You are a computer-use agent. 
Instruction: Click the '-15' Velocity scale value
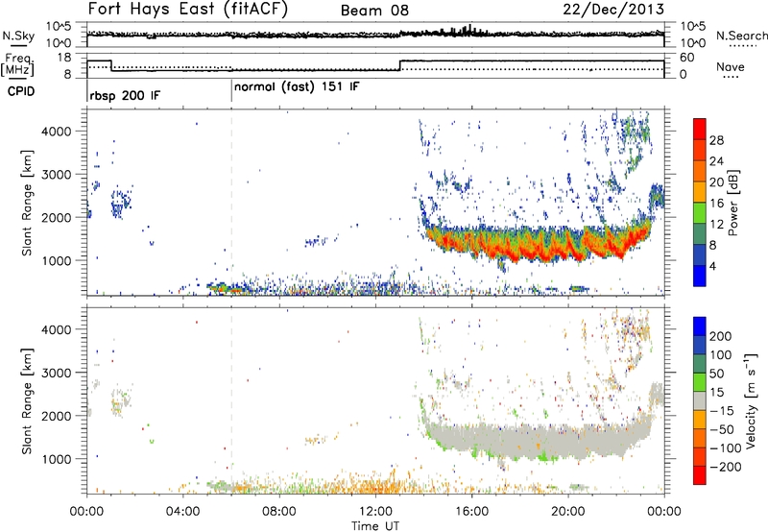722,410
